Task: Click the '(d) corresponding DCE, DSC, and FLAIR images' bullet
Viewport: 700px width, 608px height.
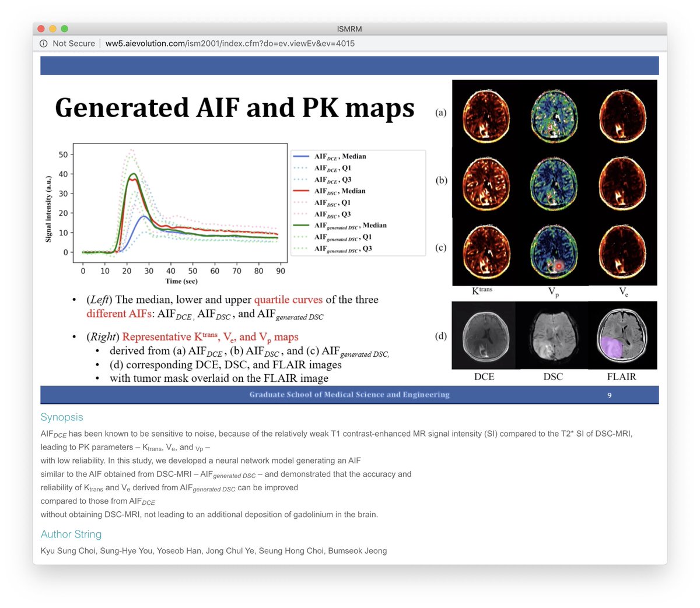Action: (226, 365)
